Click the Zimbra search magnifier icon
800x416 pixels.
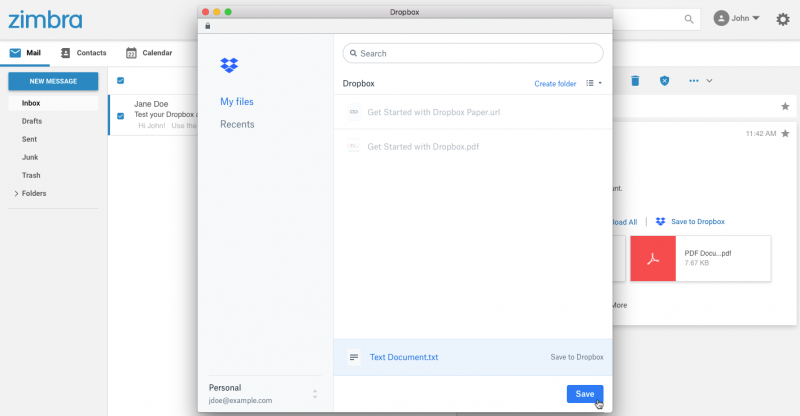[x=689, y=19]
